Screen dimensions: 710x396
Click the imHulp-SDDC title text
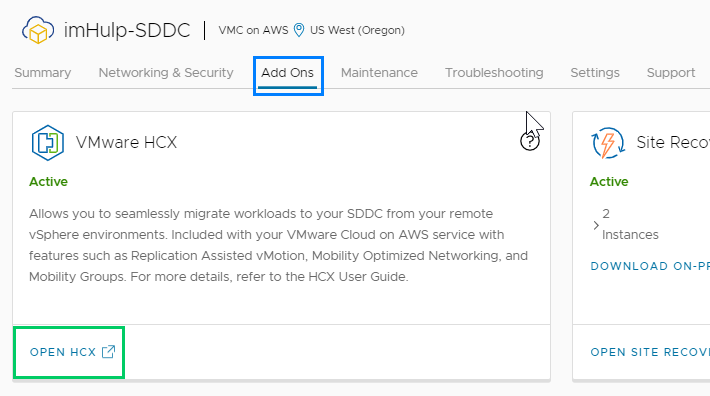(127, 30)
